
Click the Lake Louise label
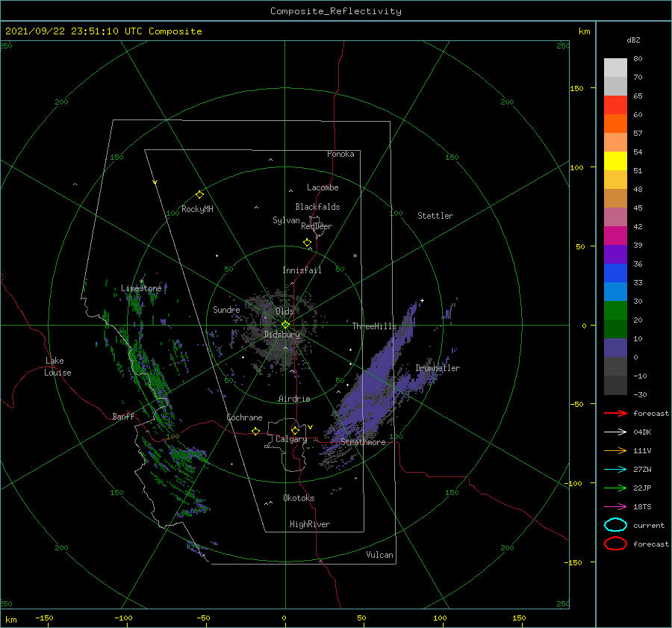[x=57, y=367]
